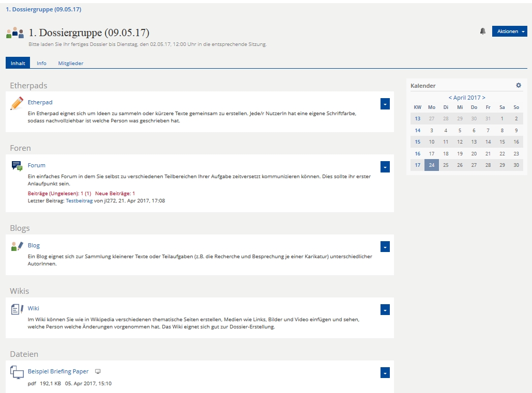Click the notification bell icon
This screenshot has height=393, width=532.
(x=483, y=32)
